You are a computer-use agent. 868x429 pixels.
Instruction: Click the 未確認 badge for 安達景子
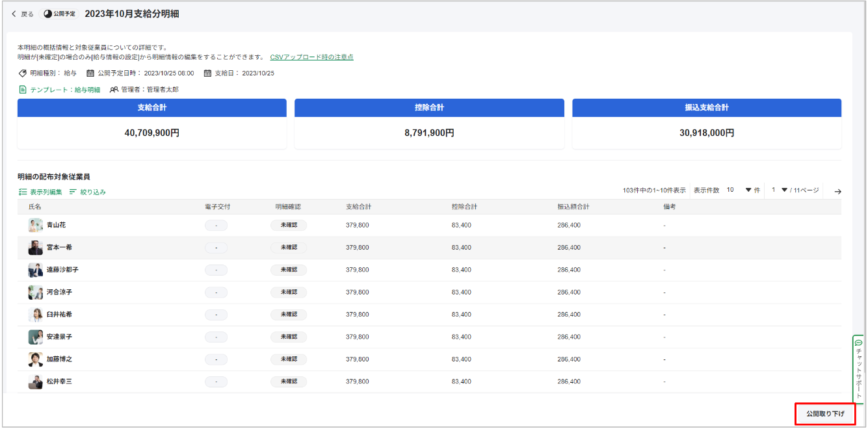(289, 337)
